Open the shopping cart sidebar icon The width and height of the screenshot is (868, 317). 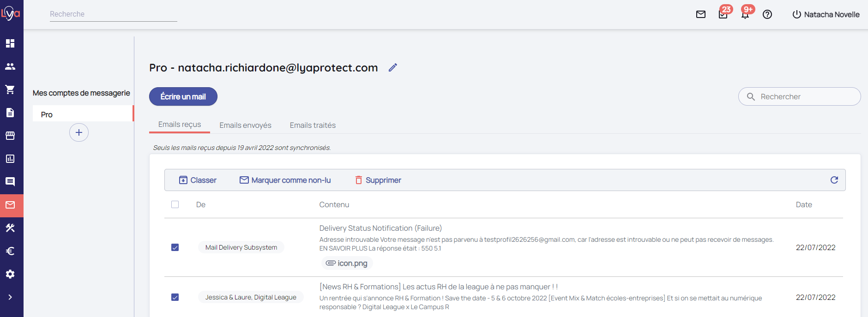[x=10, y=90]
